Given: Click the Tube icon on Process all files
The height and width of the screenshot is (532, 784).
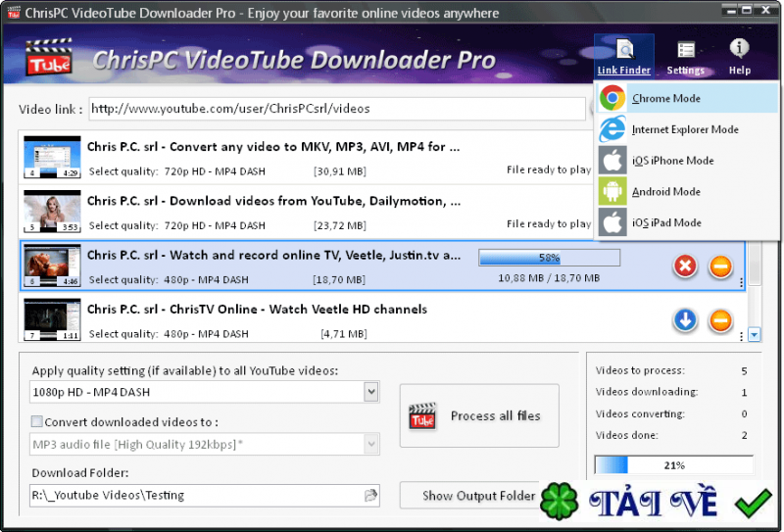Looking at the screenshot, I should click(422, 416).
